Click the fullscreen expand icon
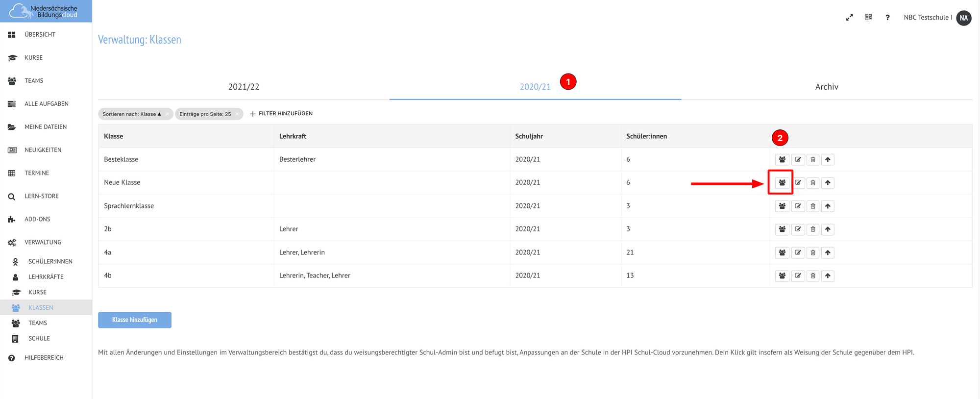Viewport: 980px width, 399px height. click(849, 18)
